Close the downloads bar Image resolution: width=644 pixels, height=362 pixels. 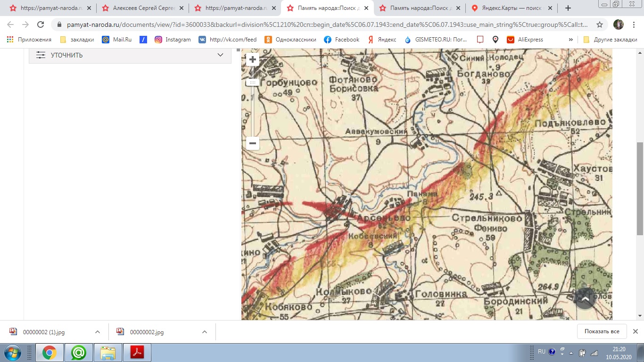pos(635,331)
